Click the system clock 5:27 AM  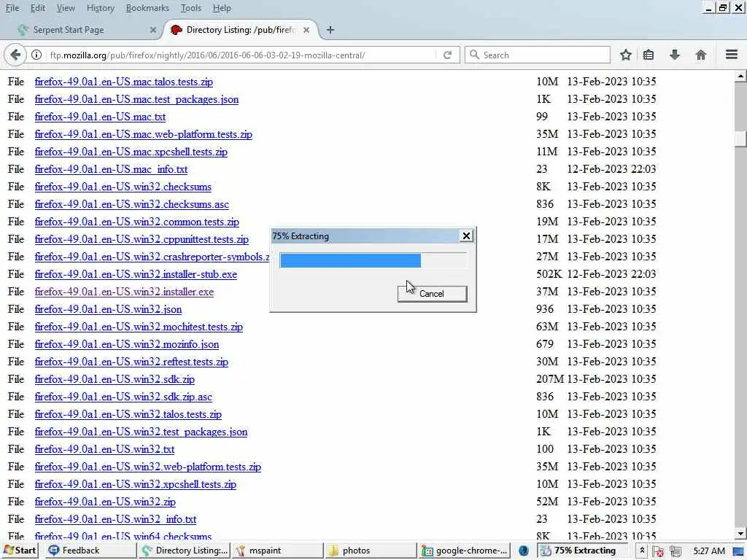coord(709,551)
